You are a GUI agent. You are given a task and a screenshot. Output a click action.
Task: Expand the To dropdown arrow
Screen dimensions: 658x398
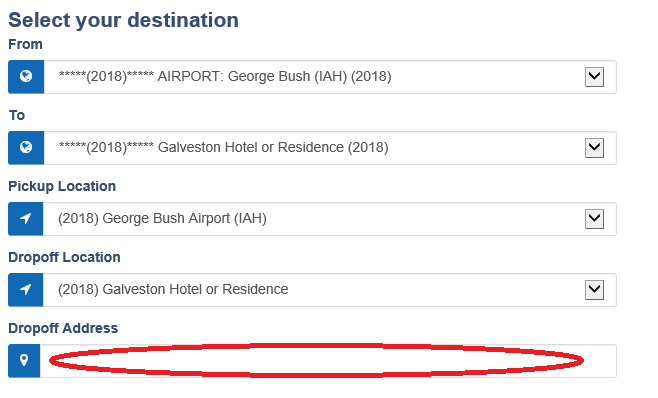pyautogui.click(x=594, y=148)
